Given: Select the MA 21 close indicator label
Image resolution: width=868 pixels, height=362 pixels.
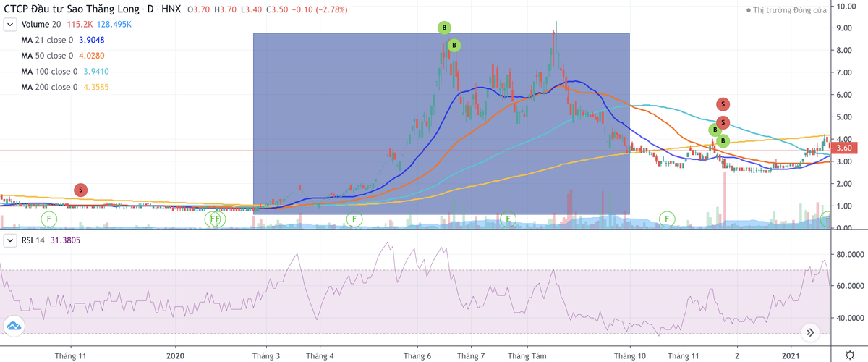Looking at the screenshot, I should coord(47,40).
